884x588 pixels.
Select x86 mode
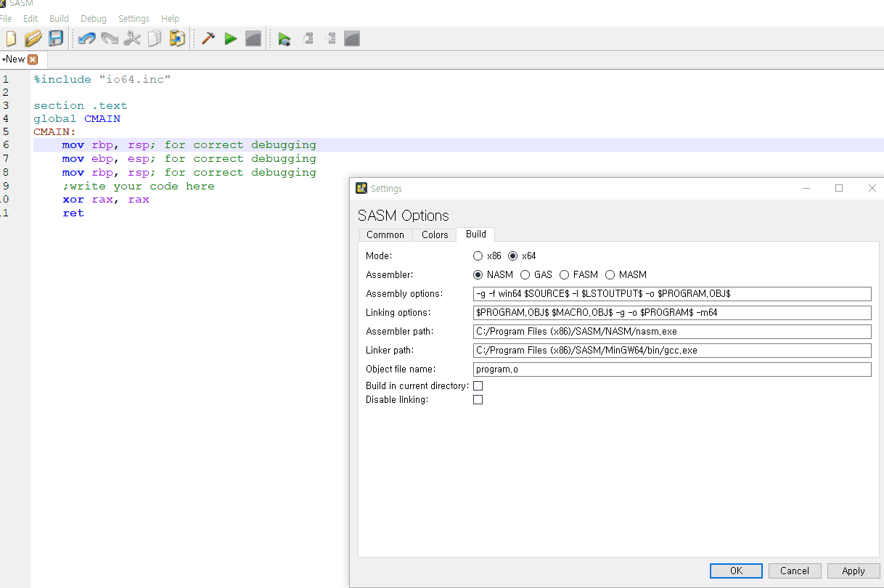tap(478, 256)
